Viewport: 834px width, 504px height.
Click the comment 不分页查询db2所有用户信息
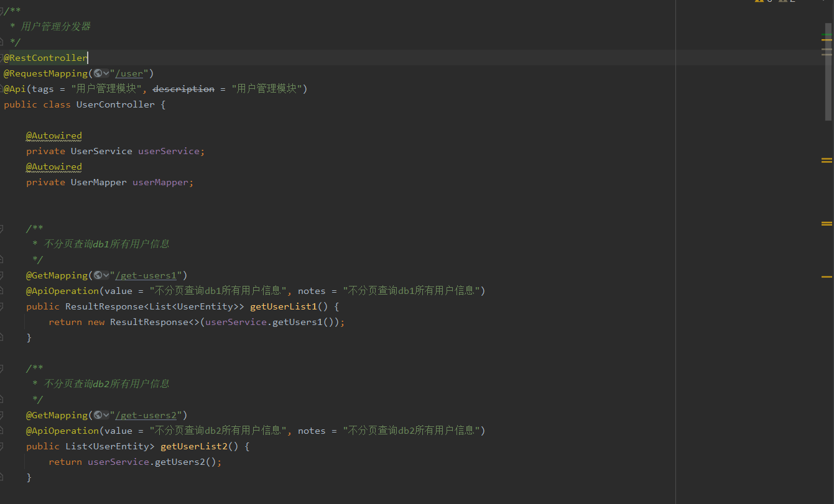tap(107, 384)
